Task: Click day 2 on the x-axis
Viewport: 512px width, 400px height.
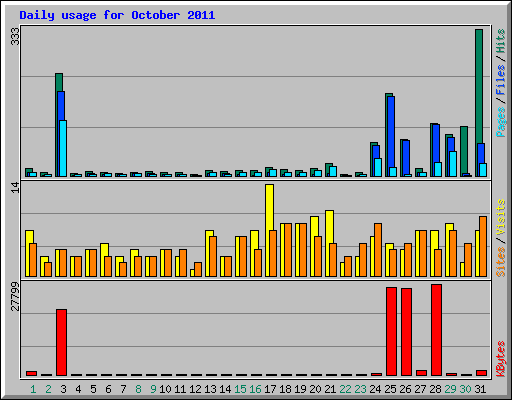Action: pos(48,389)
